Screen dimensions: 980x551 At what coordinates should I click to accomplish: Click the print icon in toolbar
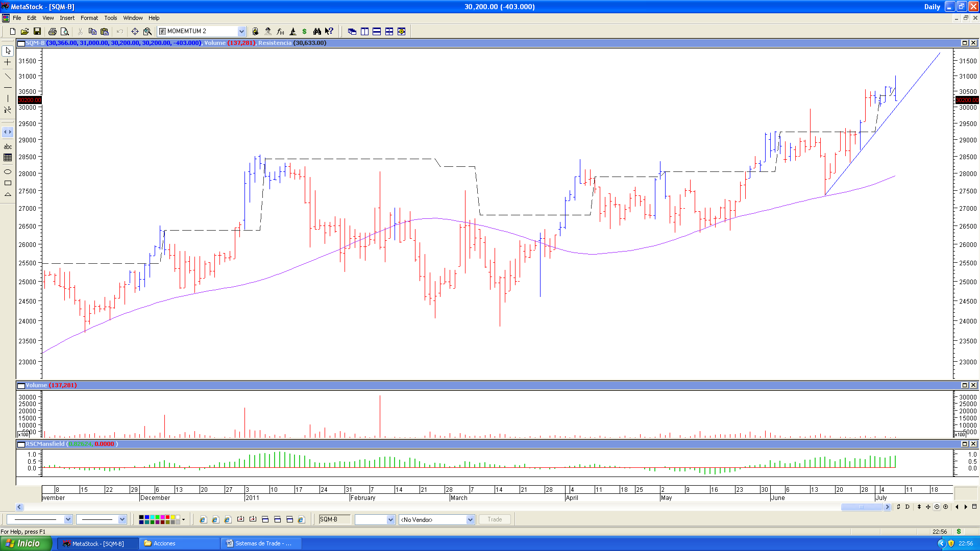pyautogui.click(x=52, y=32)
